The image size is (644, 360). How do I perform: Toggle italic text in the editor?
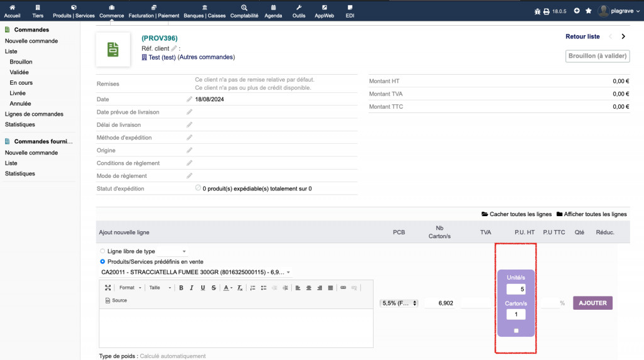192,288
